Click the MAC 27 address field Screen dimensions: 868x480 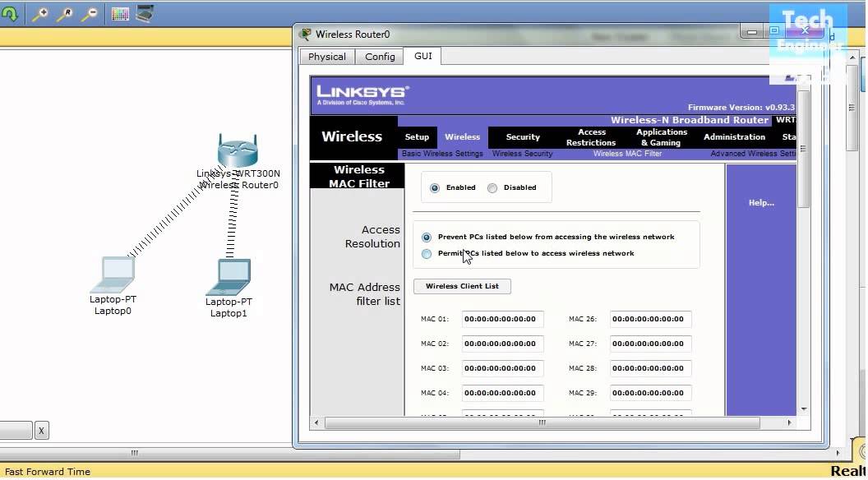coord(650,344)
